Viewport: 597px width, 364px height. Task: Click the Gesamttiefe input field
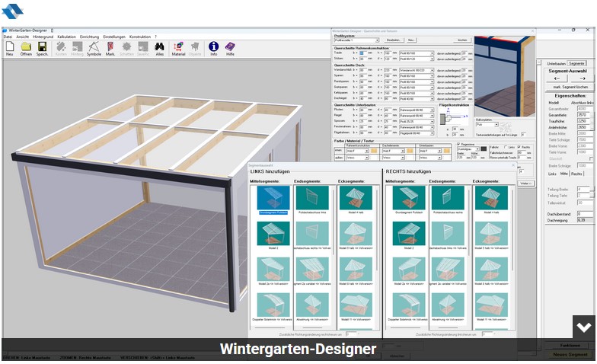[583, 114]
